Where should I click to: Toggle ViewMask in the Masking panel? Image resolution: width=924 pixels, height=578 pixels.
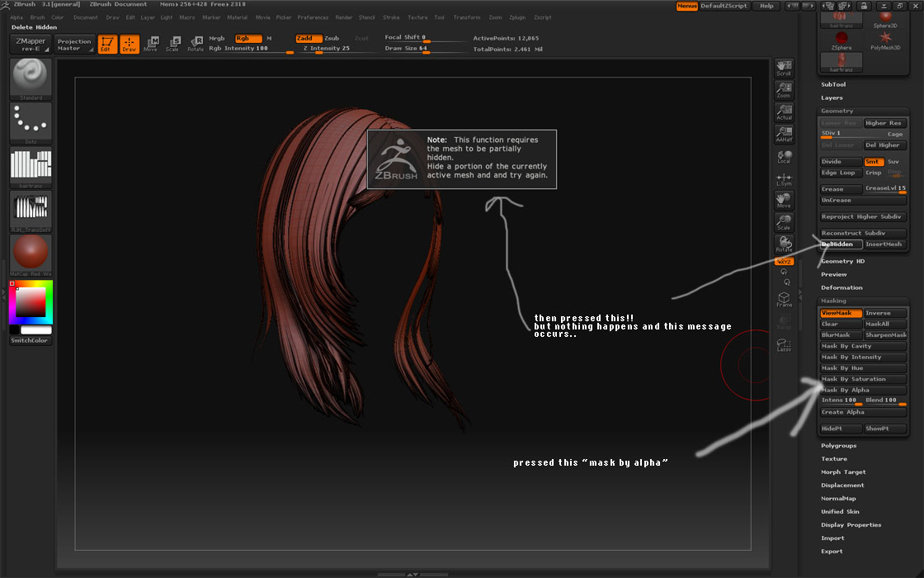coord(841,314)
